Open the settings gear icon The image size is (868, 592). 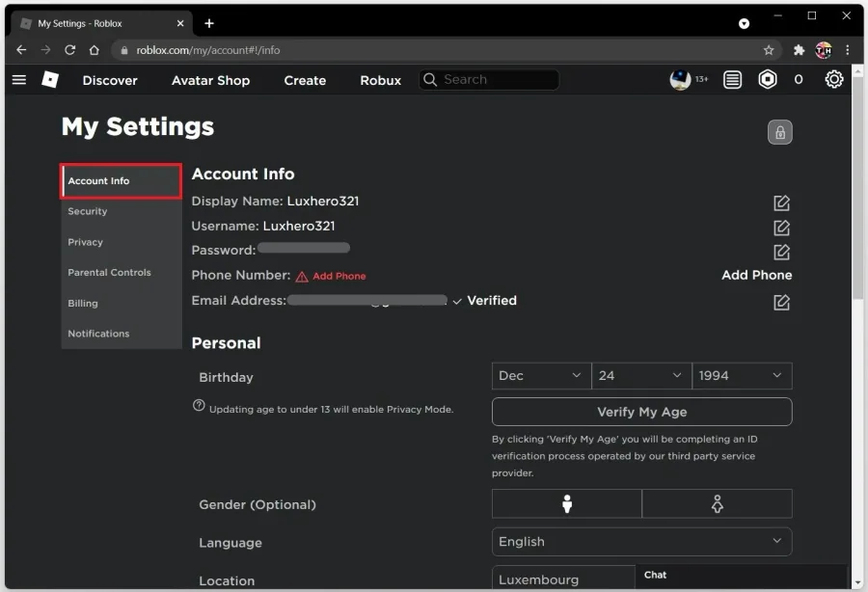pos(834,80)
